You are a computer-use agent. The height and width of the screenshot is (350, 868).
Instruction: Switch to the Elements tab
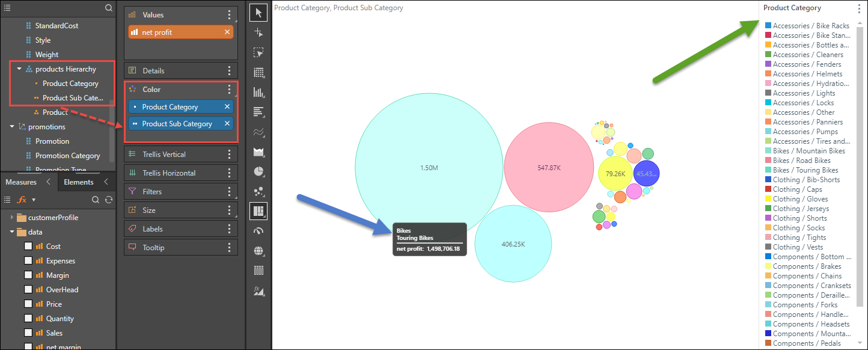coord(79,182)
